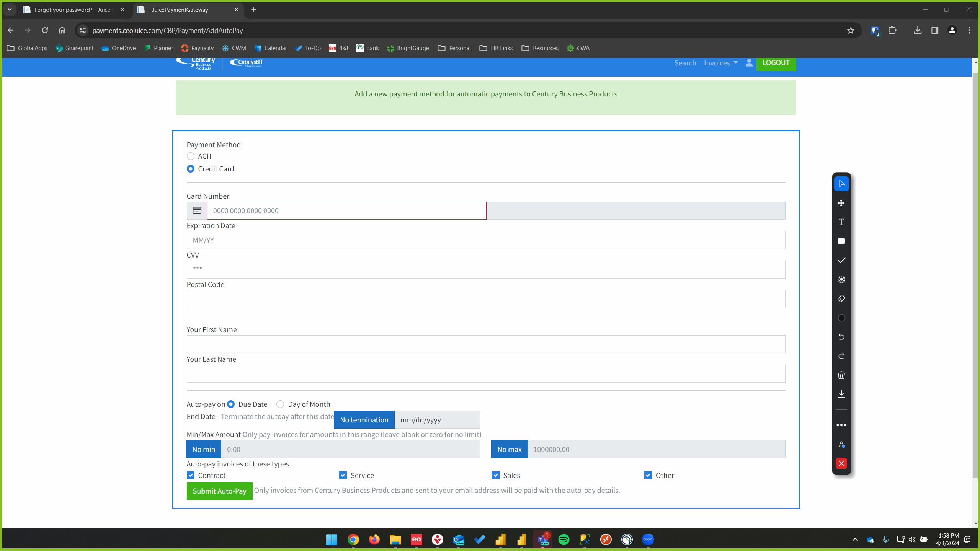Image resolution: width=980 pixels, height=551 pixels.
Task: Click the undo arrow in annotation toolbar
Action: (841, 337)
